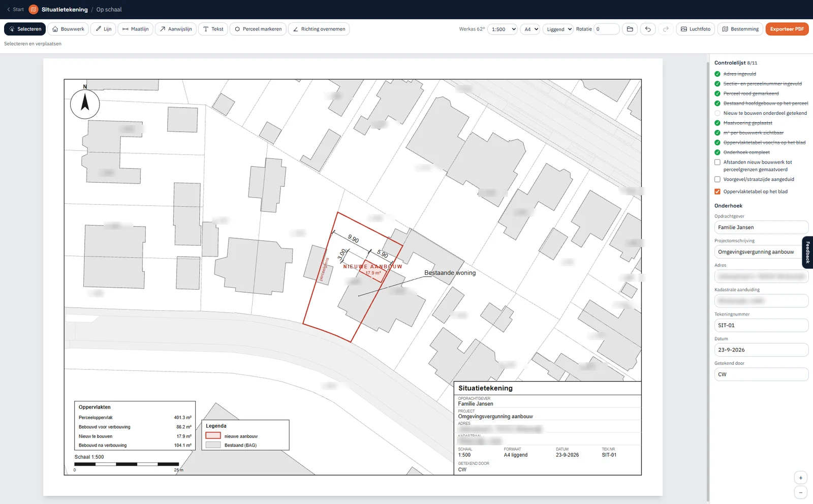The width and height of the screenshot is (813, 504).
Task: Select the Selecteren tool
Action: [25, 29]
